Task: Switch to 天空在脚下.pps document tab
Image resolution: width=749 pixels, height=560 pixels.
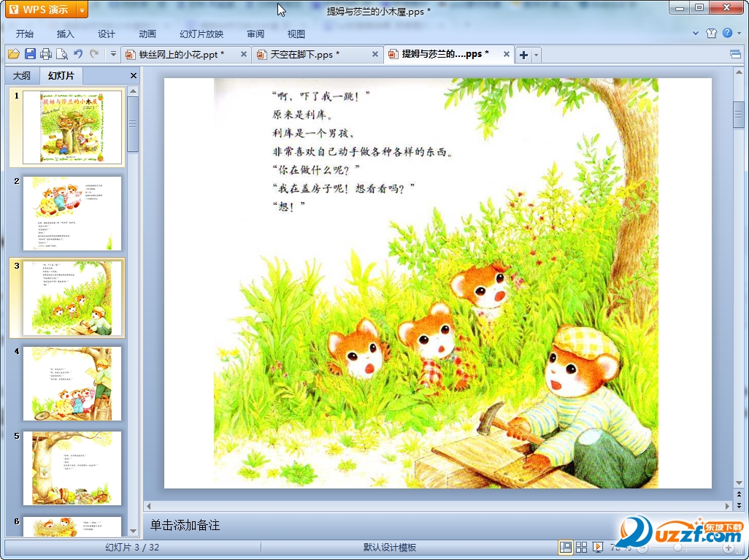Action: click(x=304, y=55)
